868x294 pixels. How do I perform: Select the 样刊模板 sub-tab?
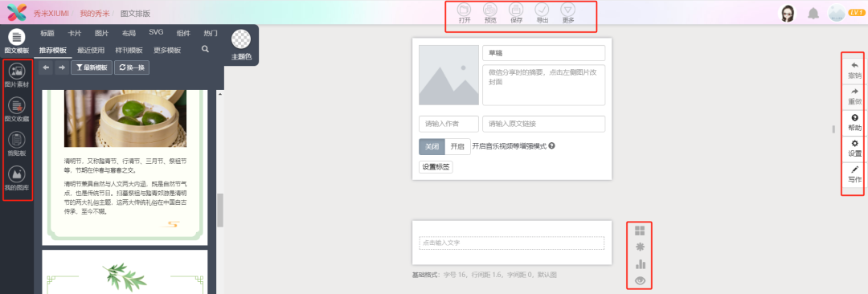(129, 51)
